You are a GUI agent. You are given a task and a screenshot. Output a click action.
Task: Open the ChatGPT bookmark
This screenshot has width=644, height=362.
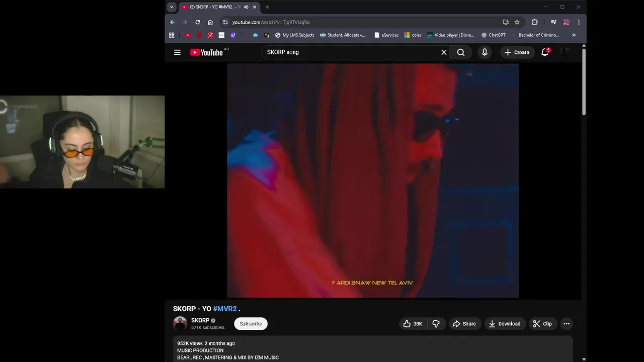pyautogui.click(x=494, y=35)
